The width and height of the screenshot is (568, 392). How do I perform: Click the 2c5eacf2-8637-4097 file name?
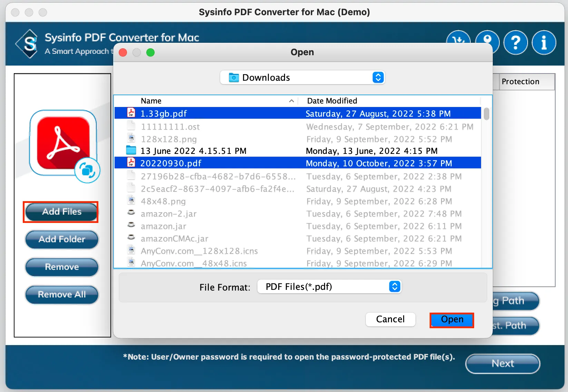click(x=218, y=189)
